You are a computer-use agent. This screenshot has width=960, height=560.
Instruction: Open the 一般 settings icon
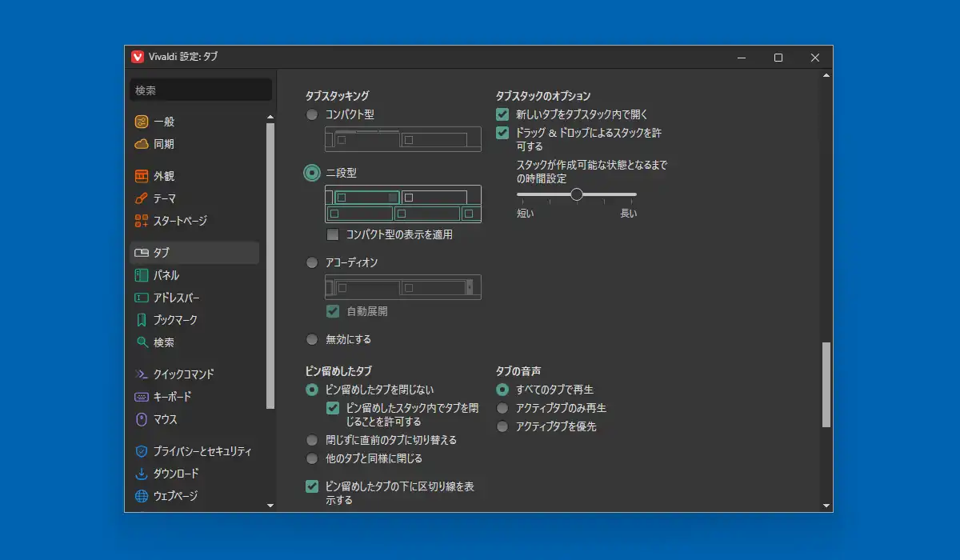pyautogui.click(x=142, y=122)
